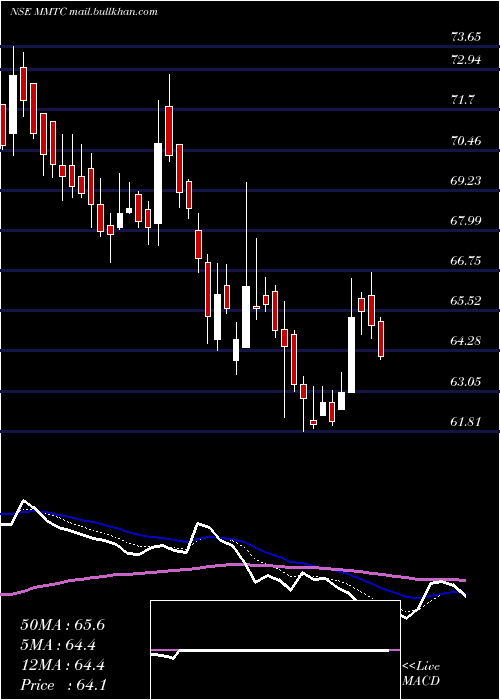Select the 63.05 price level label
This screenshot has height=700, width=500.
tap(466, 382)
